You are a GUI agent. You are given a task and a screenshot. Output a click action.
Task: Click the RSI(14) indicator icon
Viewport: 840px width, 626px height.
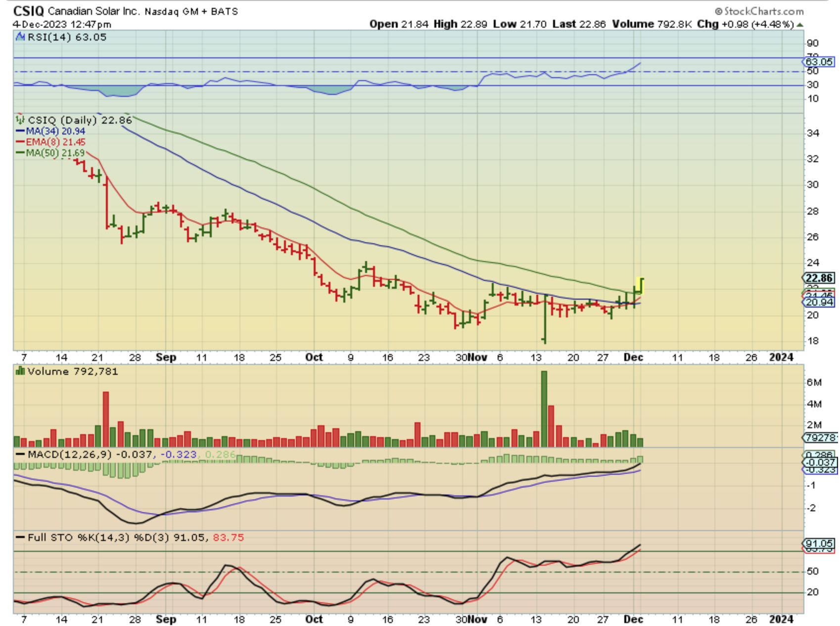20,37
